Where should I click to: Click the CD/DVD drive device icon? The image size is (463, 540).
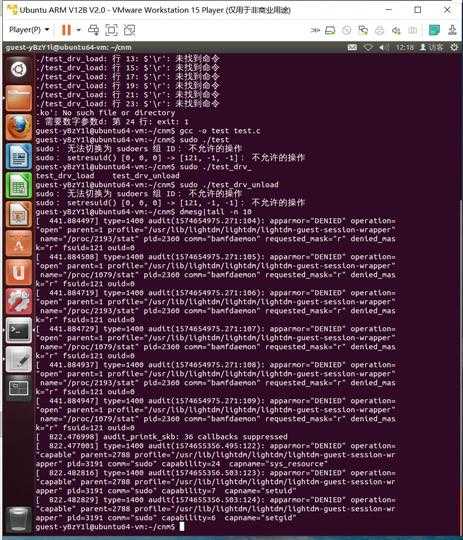pos(347,30)
